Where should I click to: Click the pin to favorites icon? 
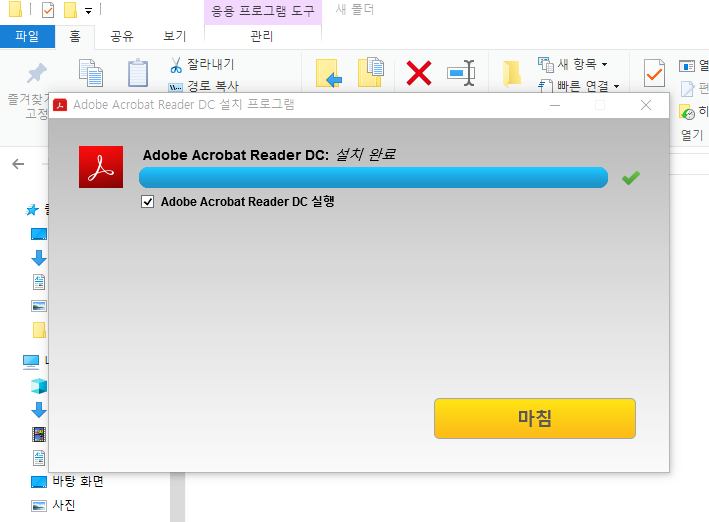(36, 73)
